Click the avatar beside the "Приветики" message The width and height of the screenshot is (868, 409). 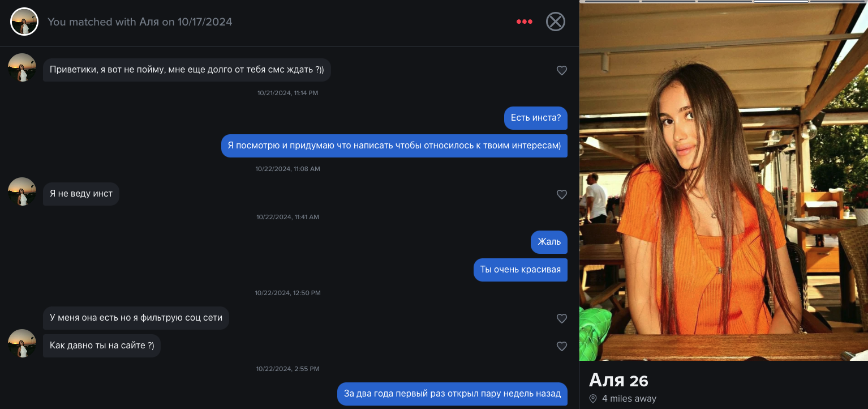(x=22, y=67)
